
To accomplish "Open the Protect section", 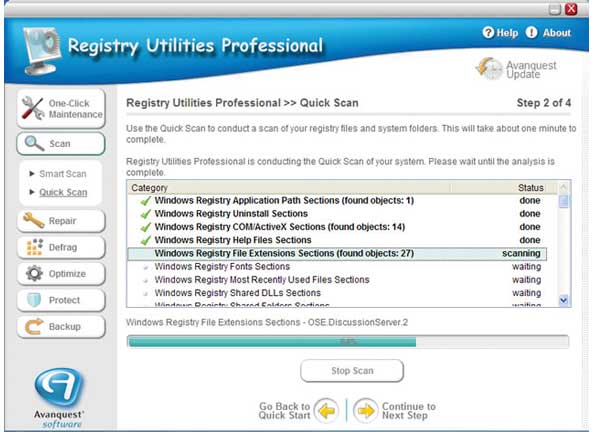I will (61, 300).
